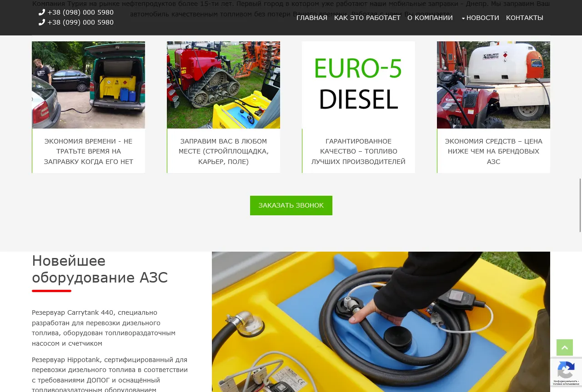Click the scroll-to-top arrow button

click(x=564, y=347)
